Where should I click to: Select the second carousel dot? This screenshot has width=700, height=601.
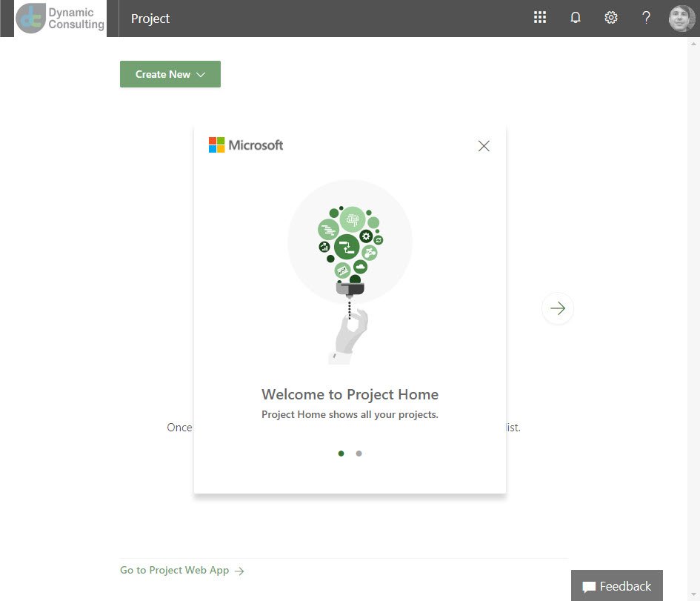(x=359, y=453)
